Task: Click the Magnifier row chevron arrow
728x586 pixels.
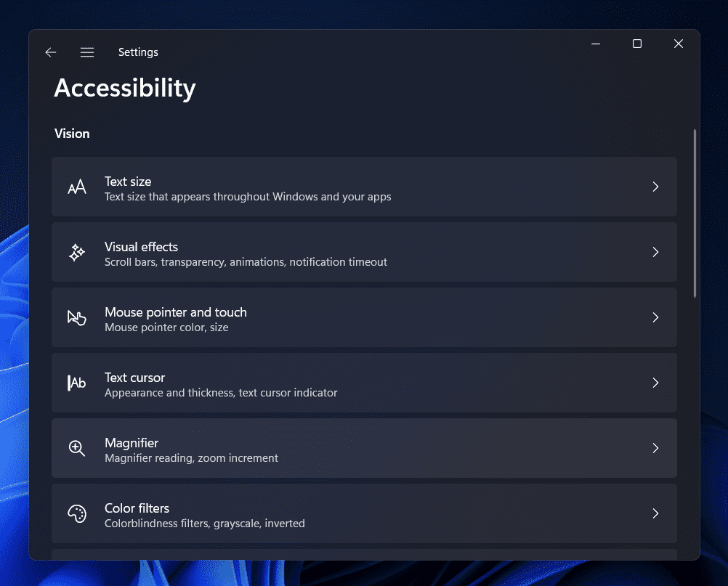Action: pos(655,448)
